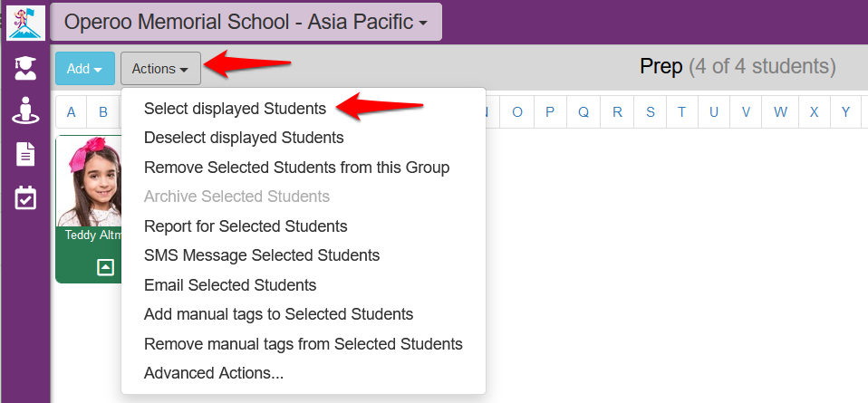Expand Teddy's card with the up-arrow icon
The image size is (868, 403).
click(105, 267)
